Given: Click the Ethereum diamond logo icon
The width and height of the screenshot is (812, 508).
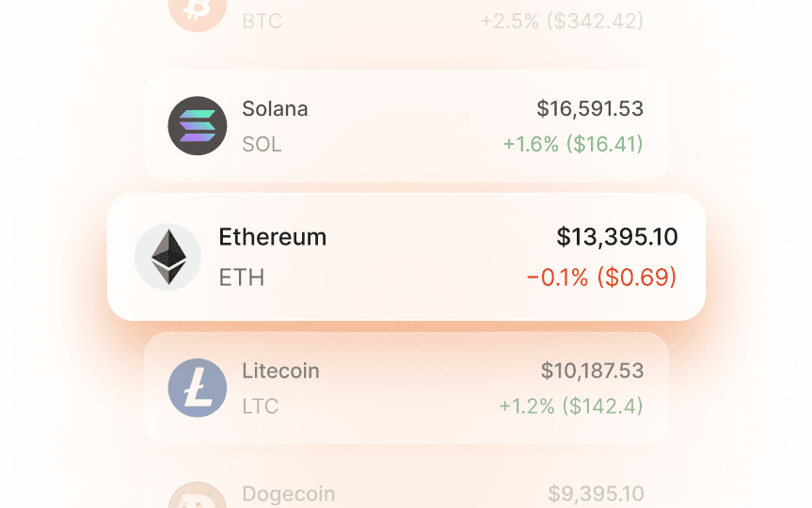Looking at the screenshot, I should point(167,256).
